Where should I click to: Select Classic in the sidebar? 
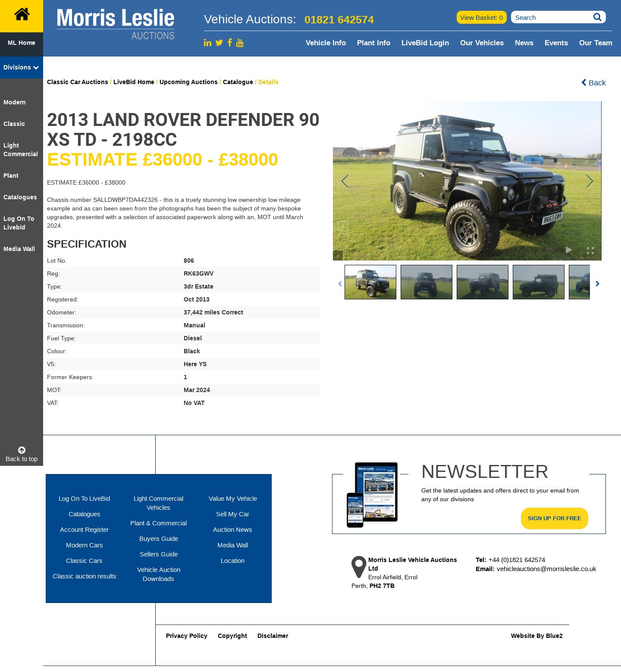point(14,124)
